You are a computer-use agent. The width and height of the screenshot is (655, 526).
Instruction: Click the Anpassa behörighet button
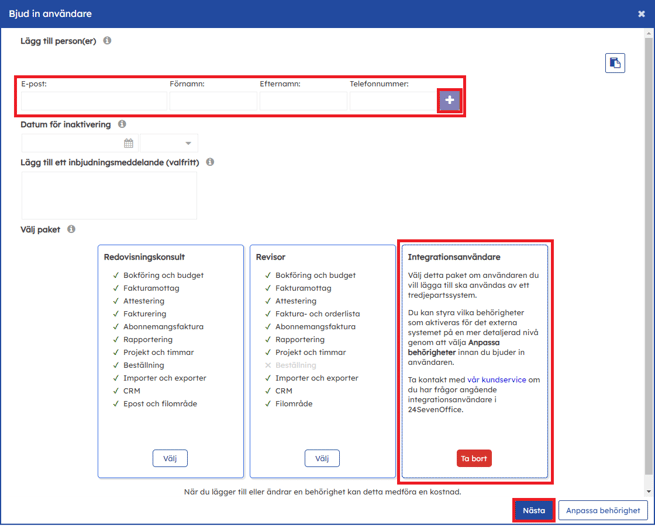pyautogui.click(x=602, y=510)
